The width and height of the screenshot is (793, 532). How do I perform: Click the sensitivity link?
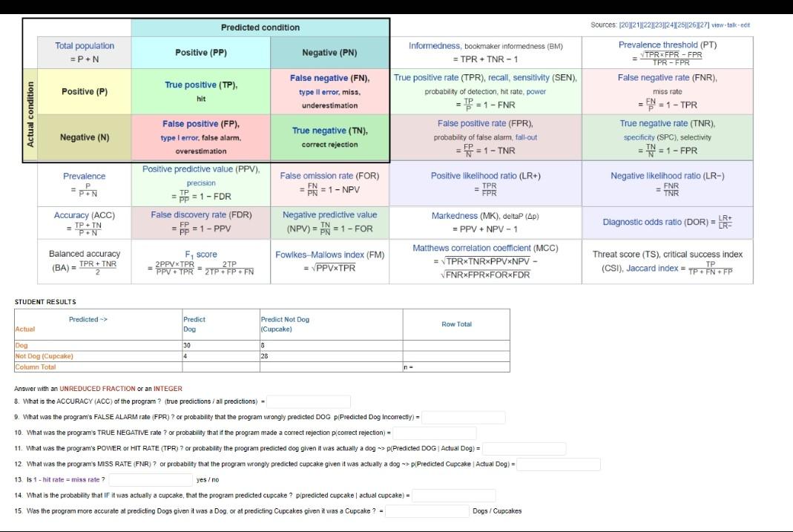click(x=531, y=77)
